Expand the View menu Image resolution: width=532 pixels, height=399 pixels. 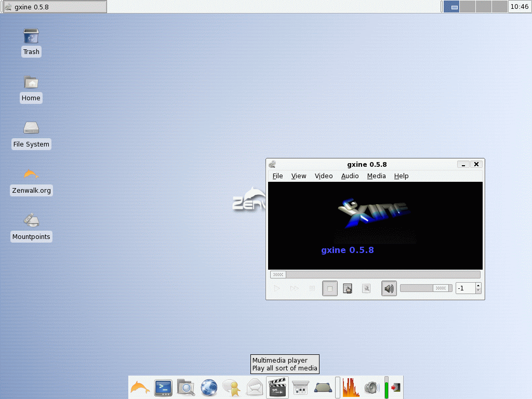click(x=299, y=176)
